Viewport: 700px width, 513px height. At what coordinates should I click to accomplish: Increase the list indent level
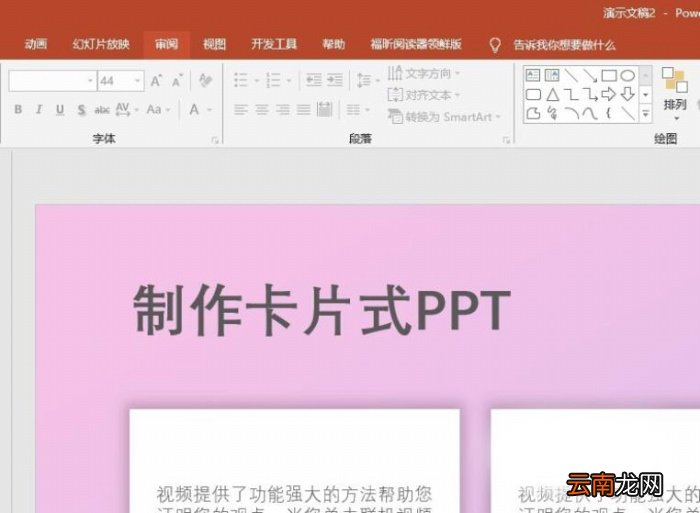[x=335, y=80]
